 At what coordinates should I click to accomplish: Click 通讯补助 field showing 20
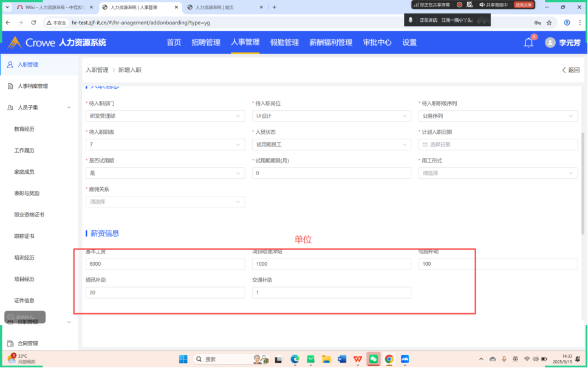[165, 293]
